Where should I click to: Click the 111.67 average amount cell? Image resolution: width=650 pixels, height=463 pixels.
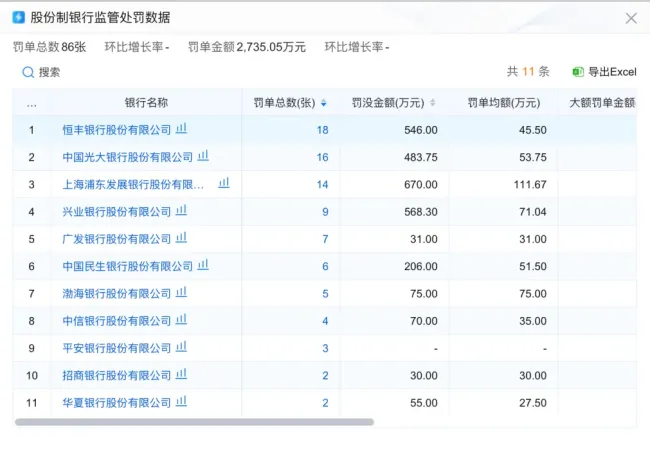[x=530, y=184]
